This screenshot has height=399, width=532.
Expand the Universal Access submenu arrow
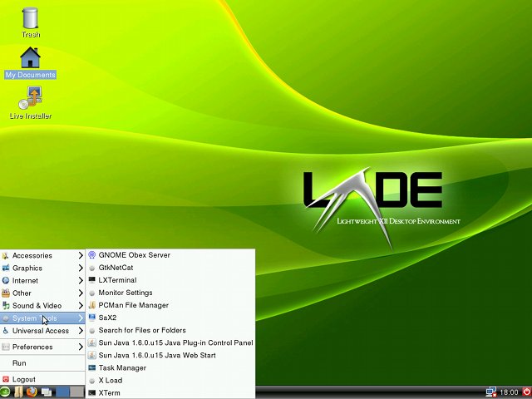click(x=81, y=331)
